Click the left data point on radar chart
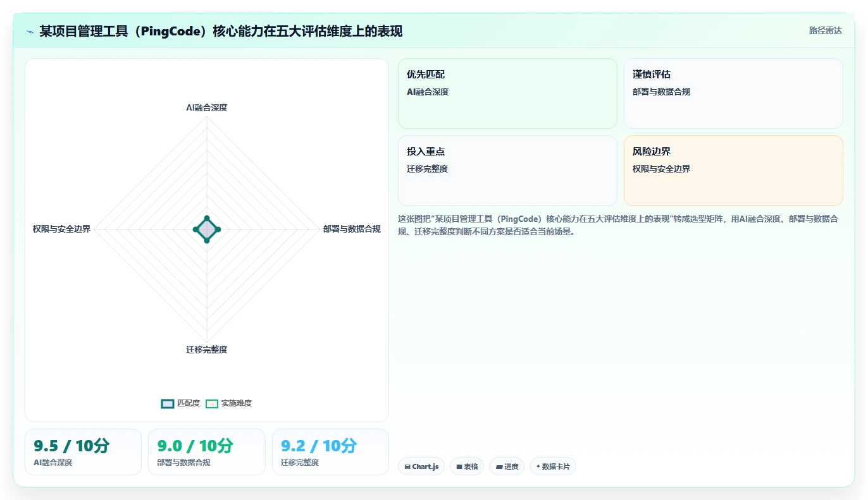Screen dimensions: 868x500 (195, 229)
